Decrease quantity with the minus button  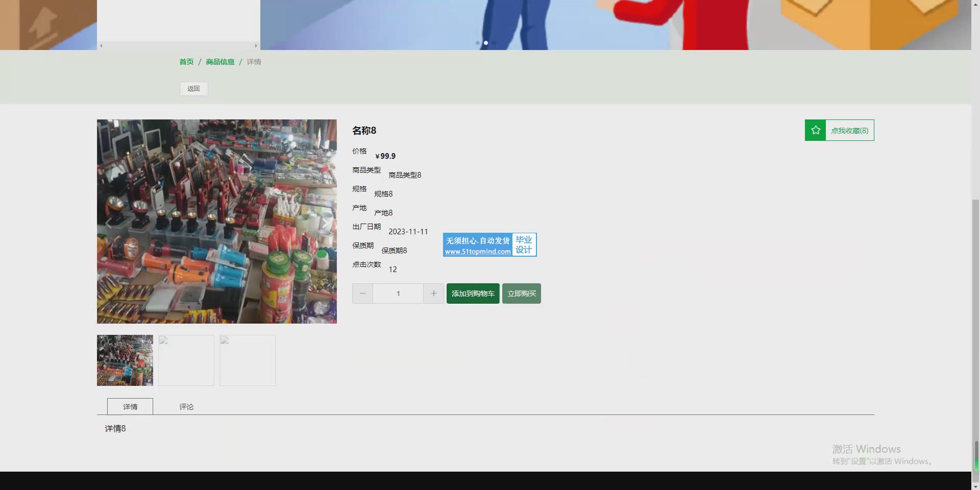point(362,293)
